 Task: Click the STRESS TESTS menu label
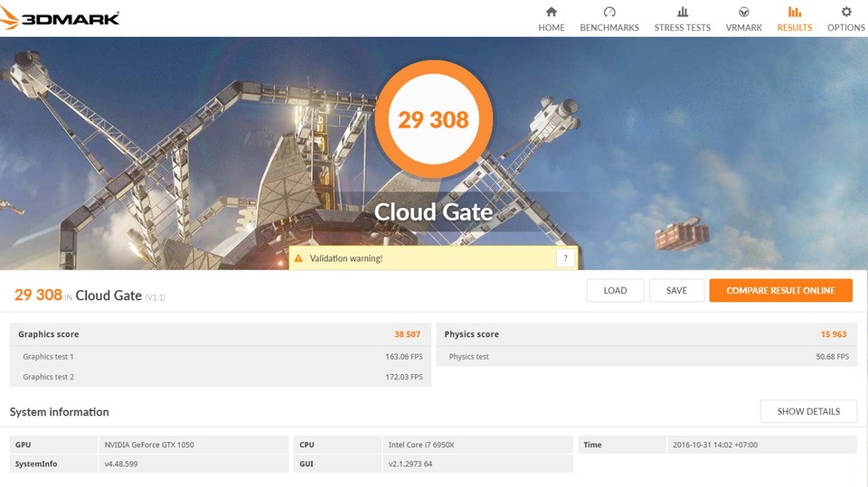[x=682, y=28]
